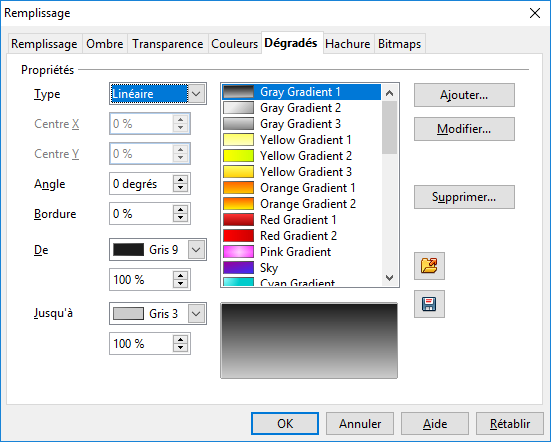This screenshot has width=551, height=442.
Task: Go to the Bitmaps tab
Action: [400, 44]
